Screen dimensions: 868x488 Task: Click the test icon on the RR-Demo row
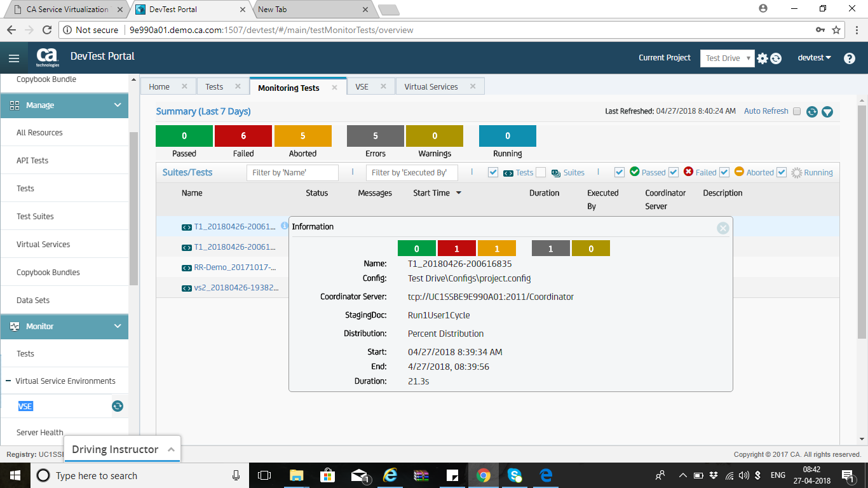pyautogui.click(x=187, y=268)
